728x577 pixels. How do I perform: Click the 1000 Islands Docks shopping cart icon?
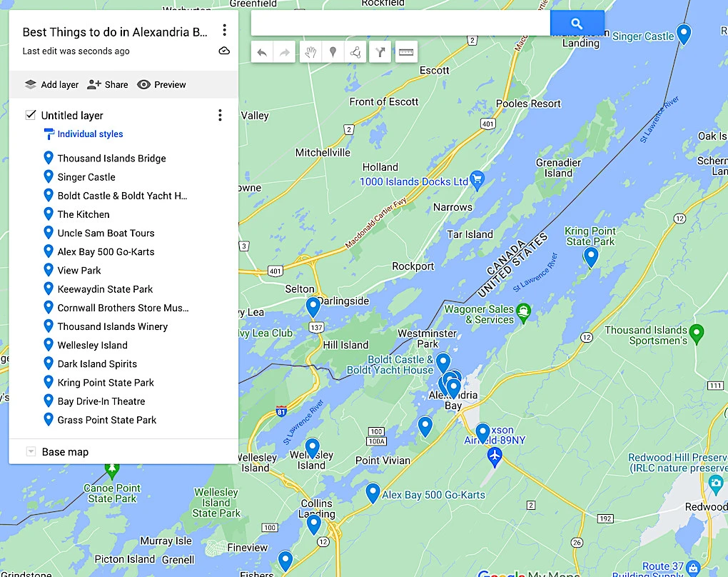(477, 180)
